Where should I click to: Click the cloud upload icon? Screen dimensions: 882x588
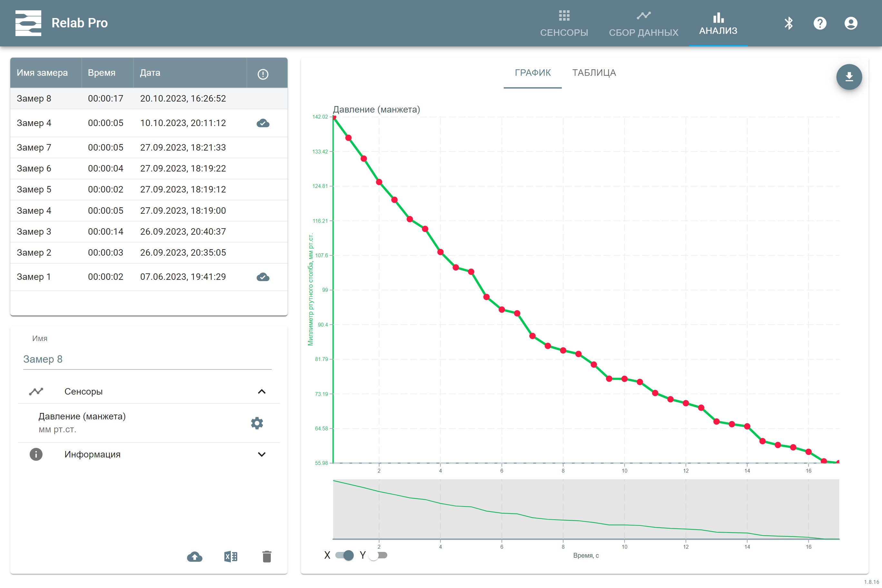click(x=195, y=556)
